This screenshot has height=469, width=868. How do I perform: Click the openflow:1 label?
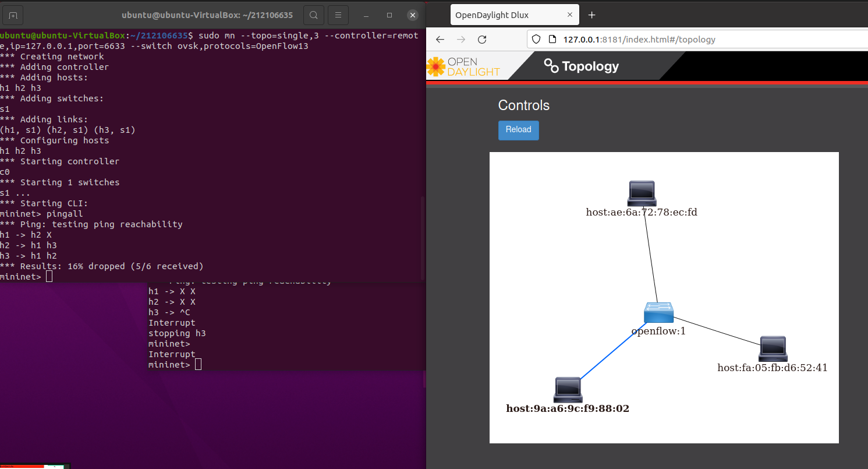click(x=658, y=331)
